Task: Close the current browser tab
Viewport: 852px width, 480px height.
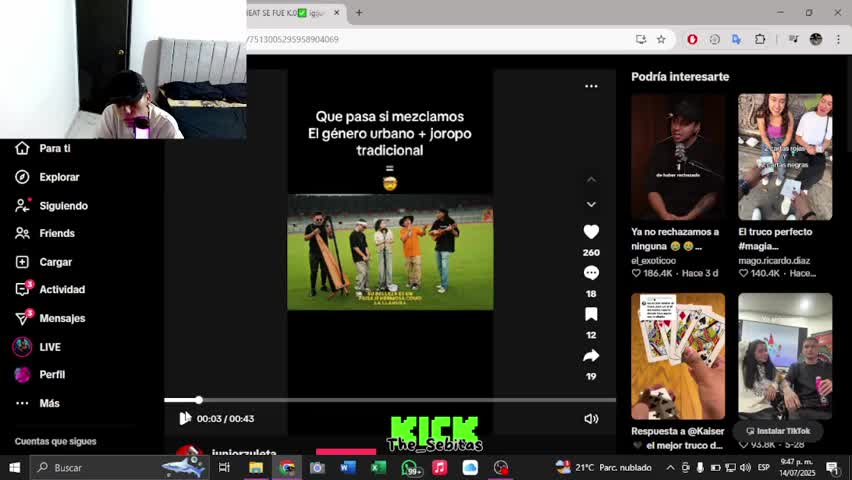Action: pos(337,13)
